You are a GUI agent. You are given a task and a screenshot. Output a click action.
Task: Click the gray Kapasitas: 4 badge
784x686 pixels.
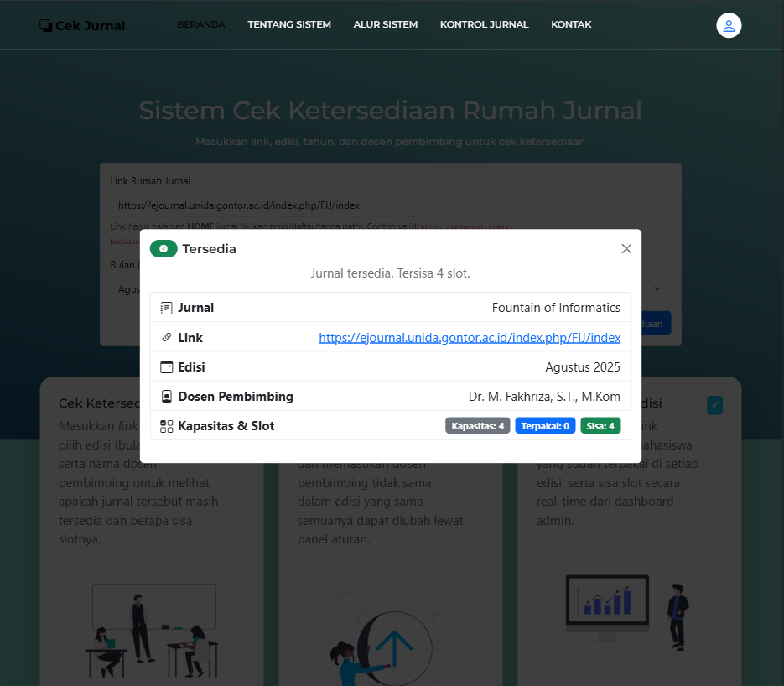[x=477, y=426]
